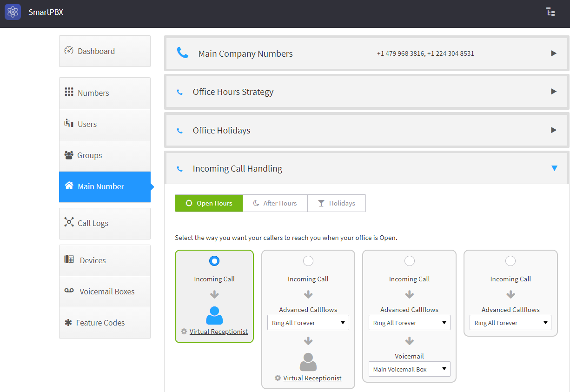Click the Incoming Call Handling heading
This screenshot has width=570, height=392.
pos(238,169)
